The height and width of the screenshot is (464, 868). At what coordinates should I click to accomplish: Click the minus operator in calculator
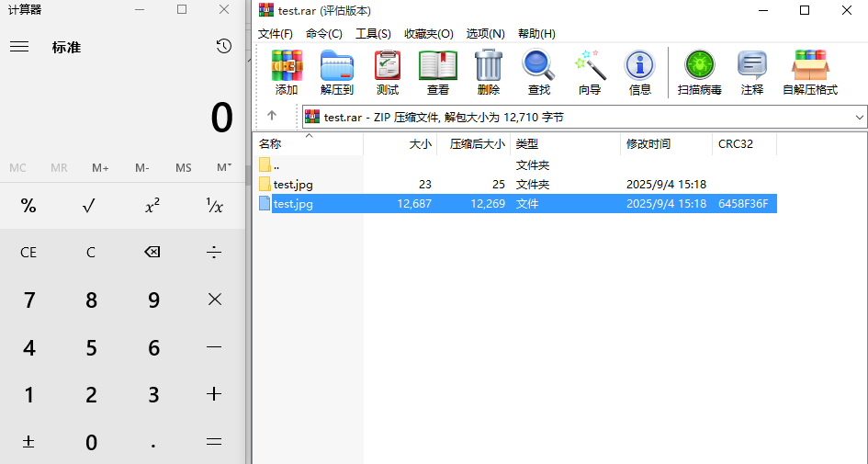pos(214,347)
